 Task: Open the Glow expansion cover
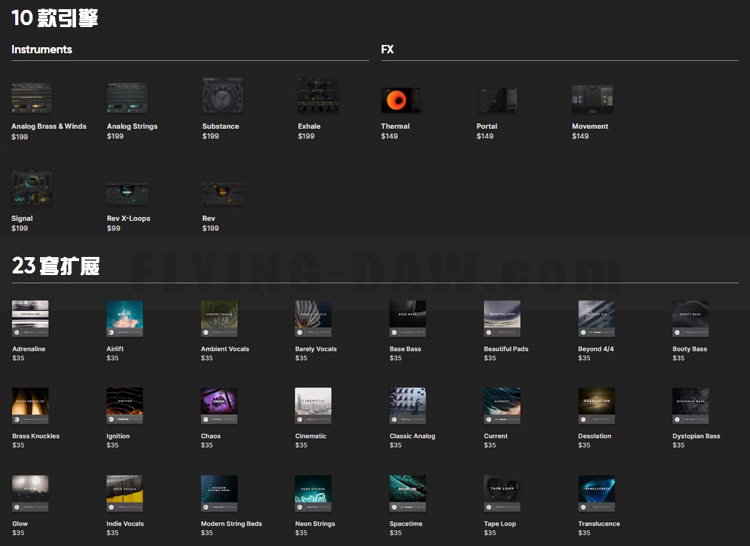click(30, 493)
